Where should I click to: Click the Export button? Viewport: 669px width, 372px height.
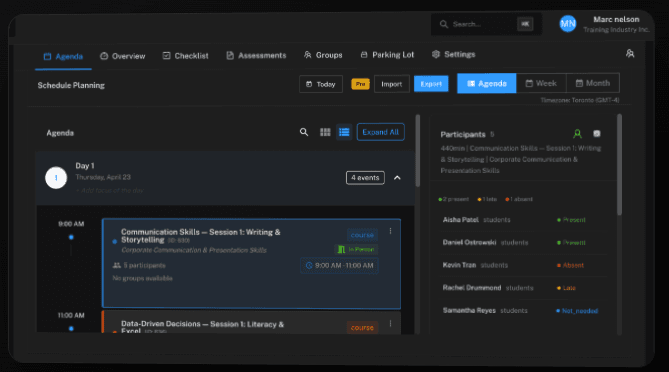coord(431,84)
